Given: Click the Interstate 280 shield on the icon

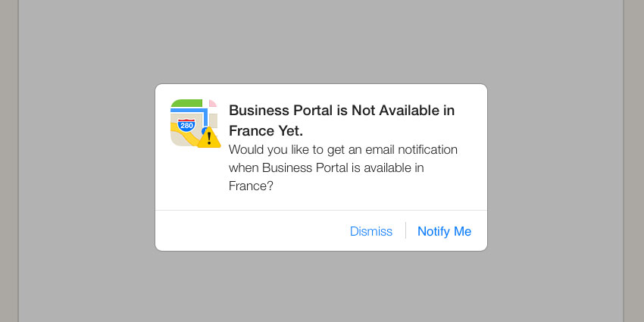Looking at the screenshot, I should [x=186, y=125].
